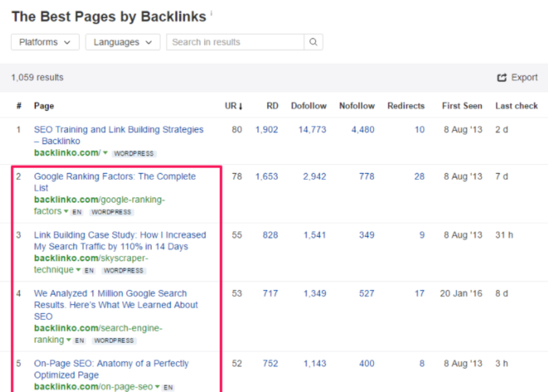Click the UR sort arrow icon
Screen dimensions: 548x392
coord(241,106)
